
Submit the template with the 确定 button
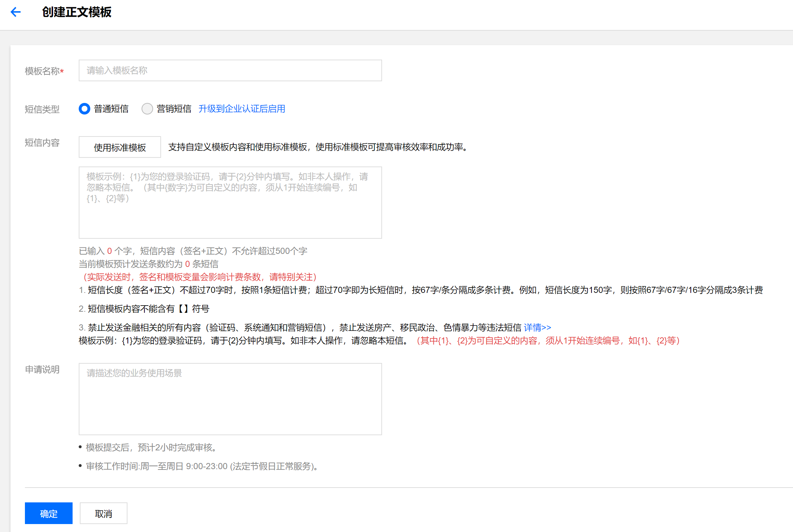pos(48,513)
